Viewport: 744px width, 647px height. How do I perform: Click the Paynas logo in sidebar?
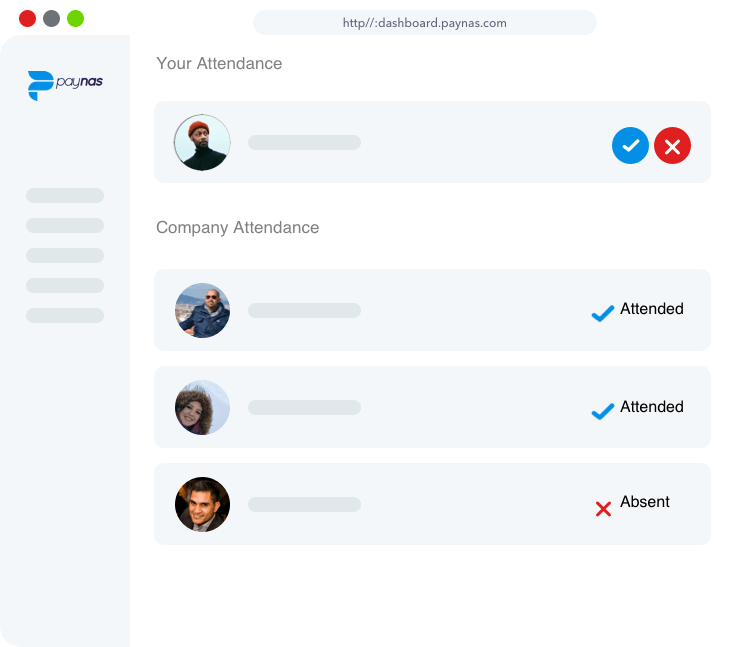[x=65, y=86]
